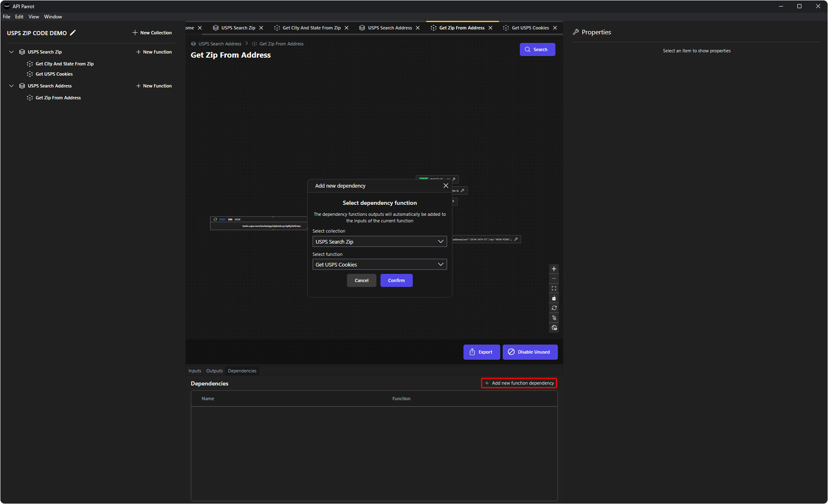This screenshot has width=828, height=504.
Task: Zoom in the graph canvas
Action: (554, 269)
